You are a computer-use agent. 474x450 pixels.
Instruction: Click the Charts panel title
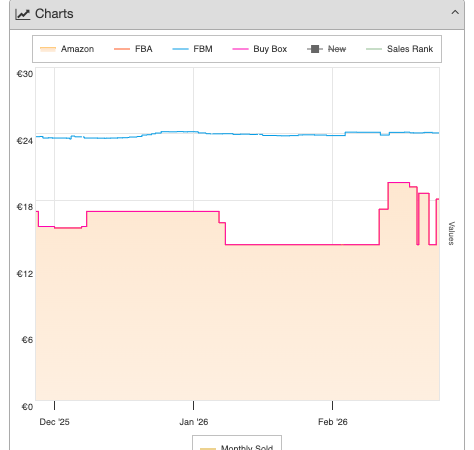[54, 14]
